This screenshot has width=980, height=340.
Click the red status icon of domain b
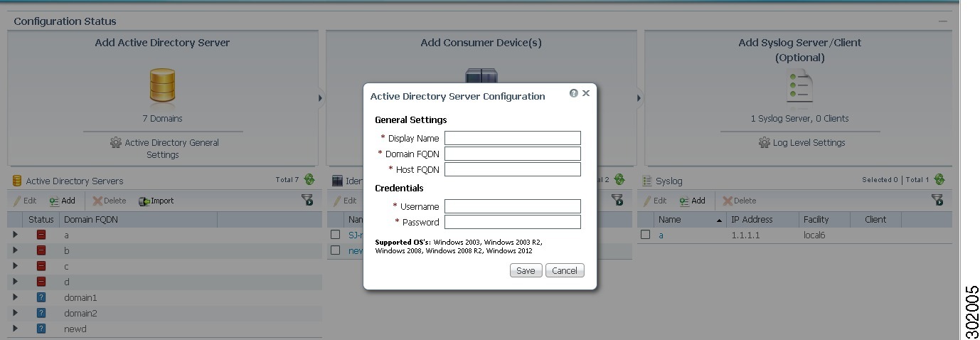click(x=41, y=250)
